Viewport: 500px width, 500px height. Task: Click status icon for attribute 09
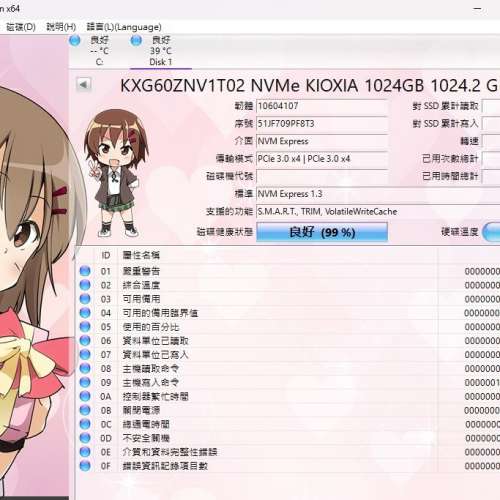85,382
